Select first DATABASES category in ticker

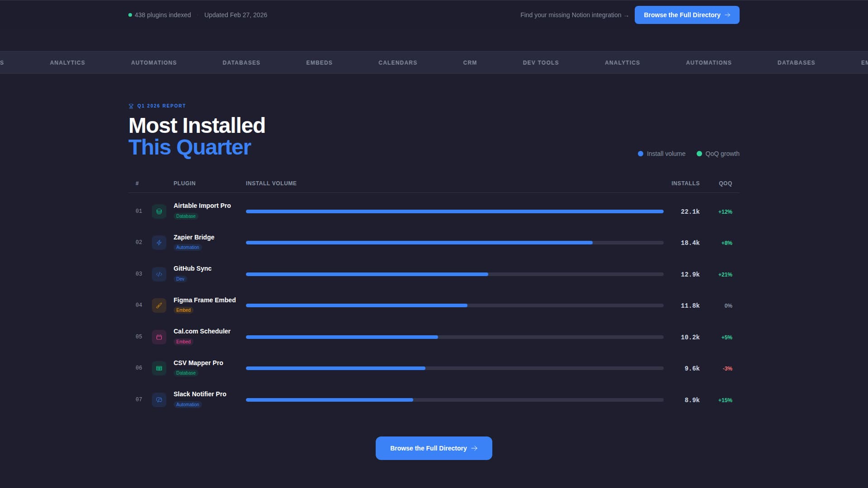pyautogui.click(x=241, y=63)
